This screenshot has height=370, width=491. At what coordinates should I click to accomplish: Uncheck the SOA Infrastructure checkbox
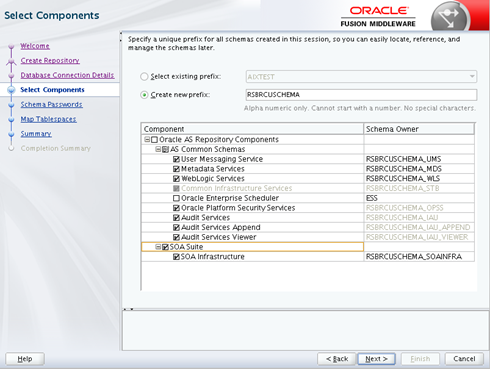point(176,257)
